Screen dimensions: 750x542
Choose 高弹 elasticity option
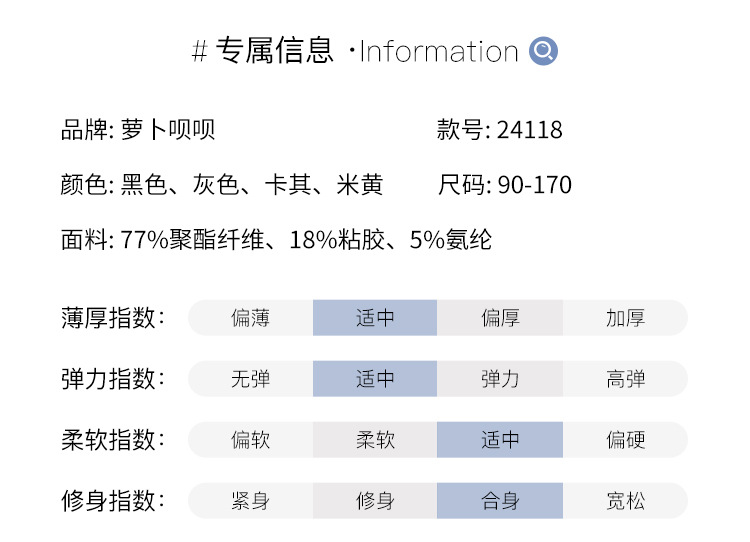[x=625, y=379]
